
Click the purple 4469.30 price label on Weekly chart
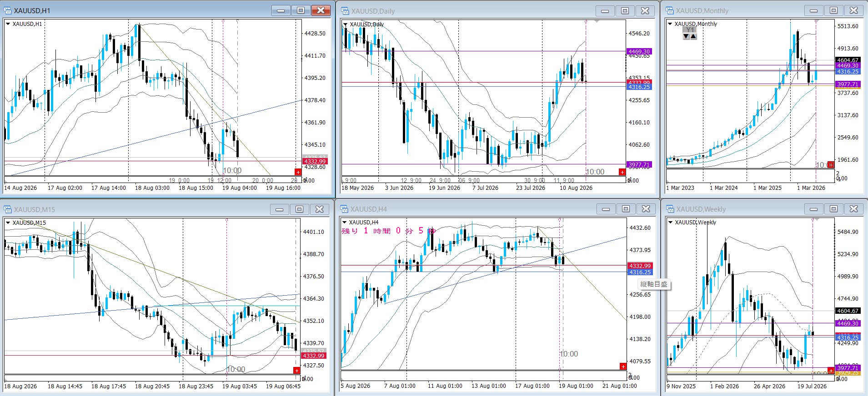tap(848, 323)
